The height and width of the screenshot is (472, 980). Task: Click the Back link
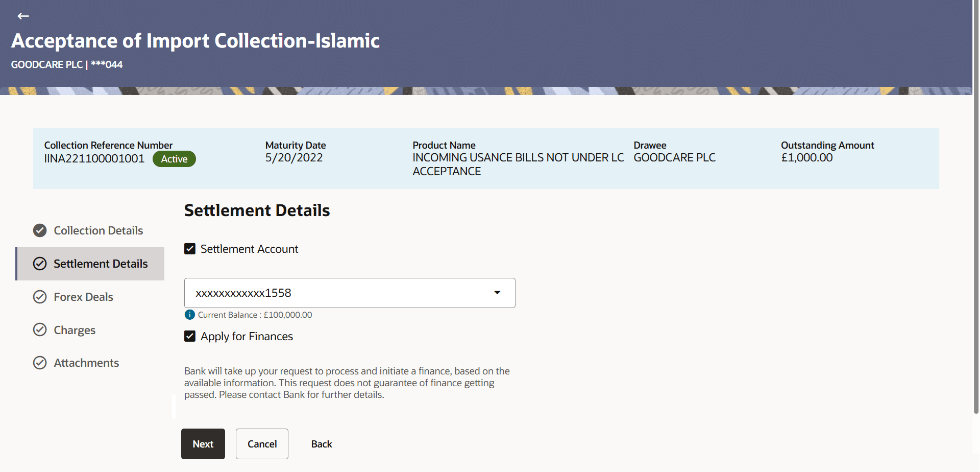point(322,444)
